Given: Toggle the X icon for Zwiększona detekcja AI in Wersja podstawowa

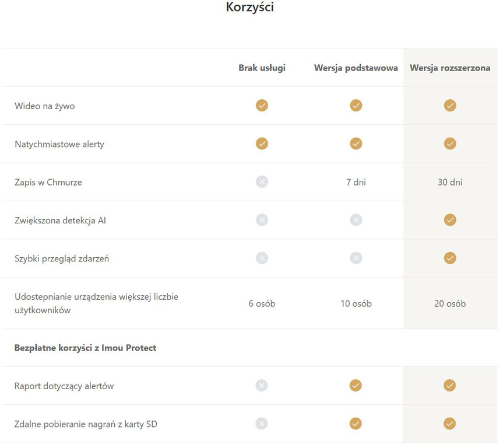Looking at the screenshot, I should click(356, 220).
